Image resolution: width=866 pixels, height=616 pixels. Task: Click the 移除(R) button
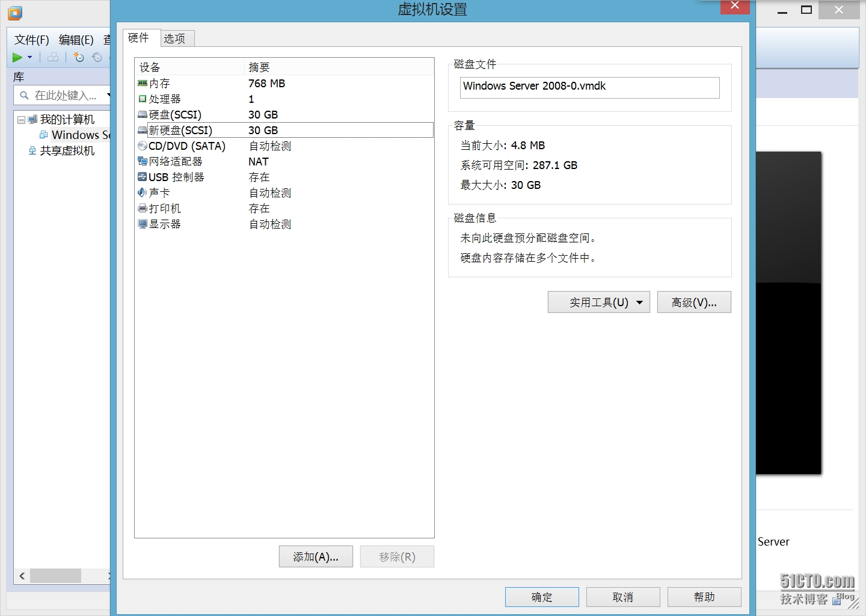pos(397,556)
